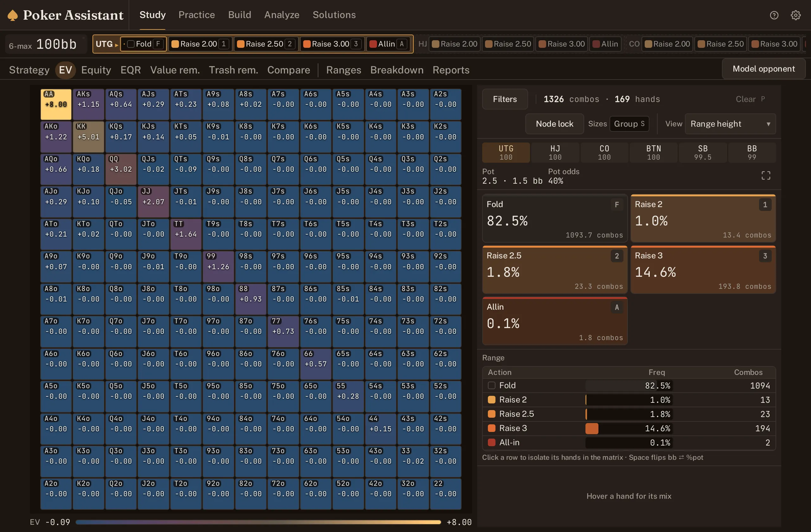Select HJ Raise 2.00 action
The image size is (811, 532).
point(455,44)
